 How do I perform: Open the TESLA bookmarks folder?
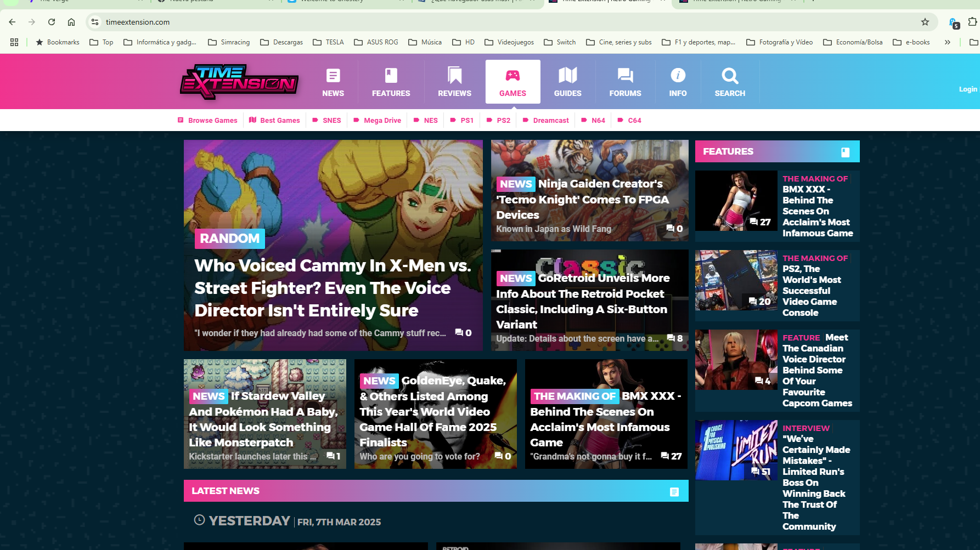point(328,42)
